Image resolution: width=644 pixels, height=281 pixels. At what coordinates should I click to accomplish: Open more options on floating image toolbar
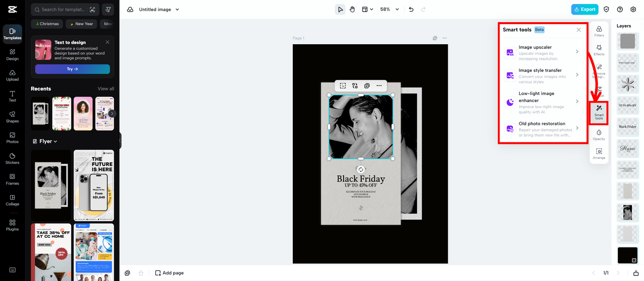coord(379,86)
